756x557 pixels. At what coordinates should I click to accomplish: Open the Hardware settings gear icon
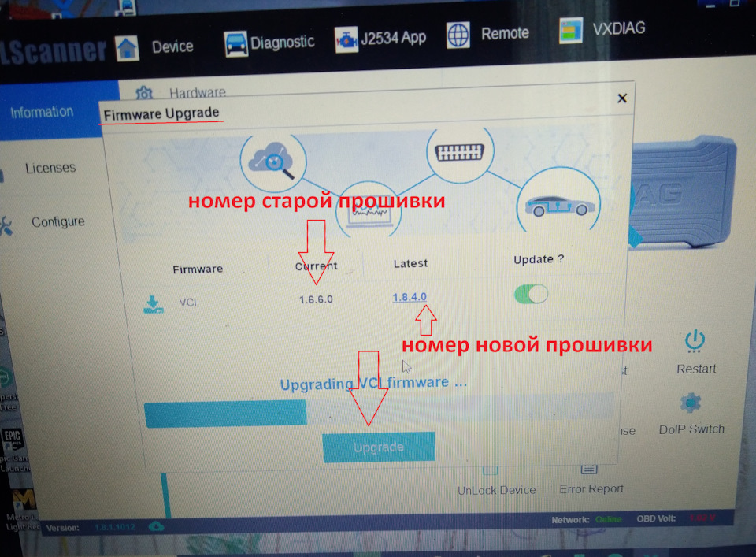click(x=145, y=92)
